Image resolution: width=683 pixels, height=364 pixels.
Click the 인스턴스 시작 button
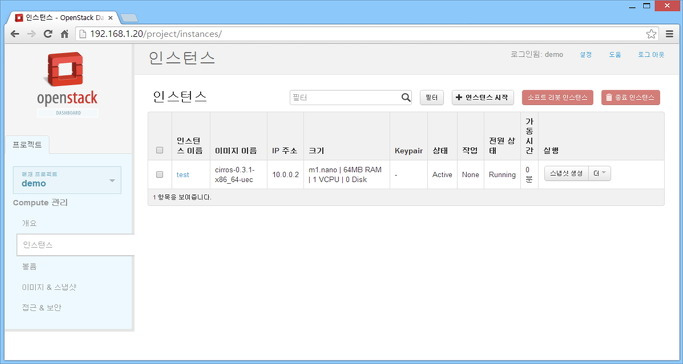tap(483, 98)
